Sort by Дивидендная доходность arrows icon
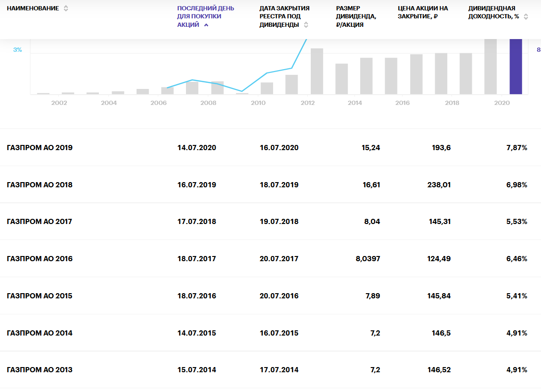 tap(526, 16)
